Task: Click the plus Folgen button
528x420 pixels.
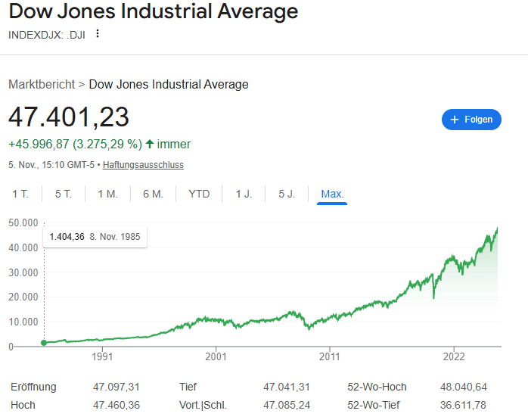Action: click(x=471, y=120)
